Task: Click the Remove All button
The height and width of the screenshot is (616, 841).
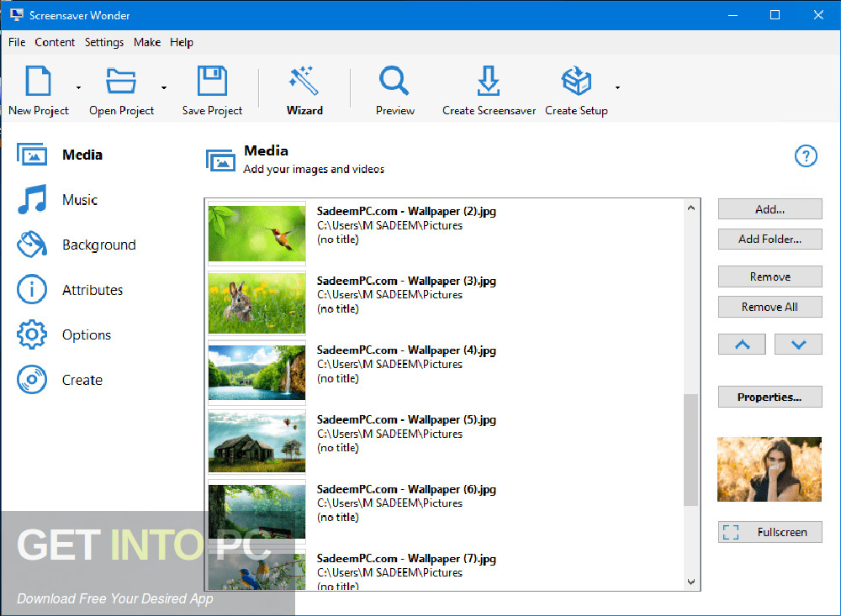Action: tap(770, 307)
